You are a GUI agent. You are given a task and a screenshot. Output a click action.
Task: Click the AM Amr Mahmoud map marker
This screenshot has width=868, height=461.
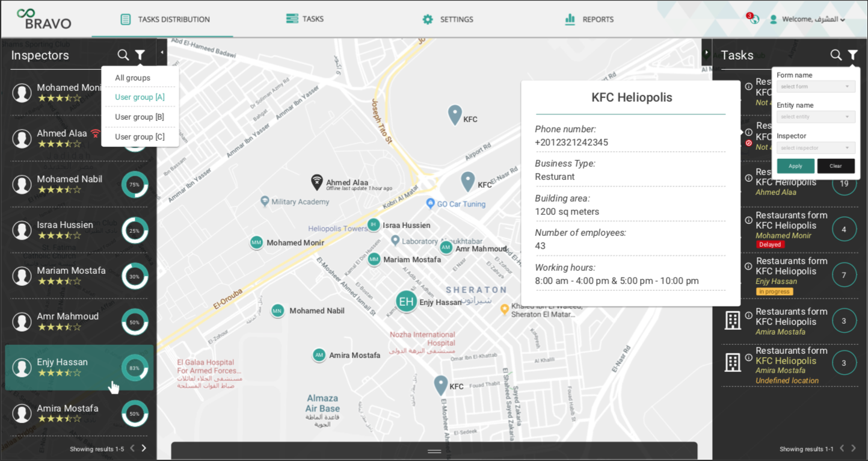446,247
